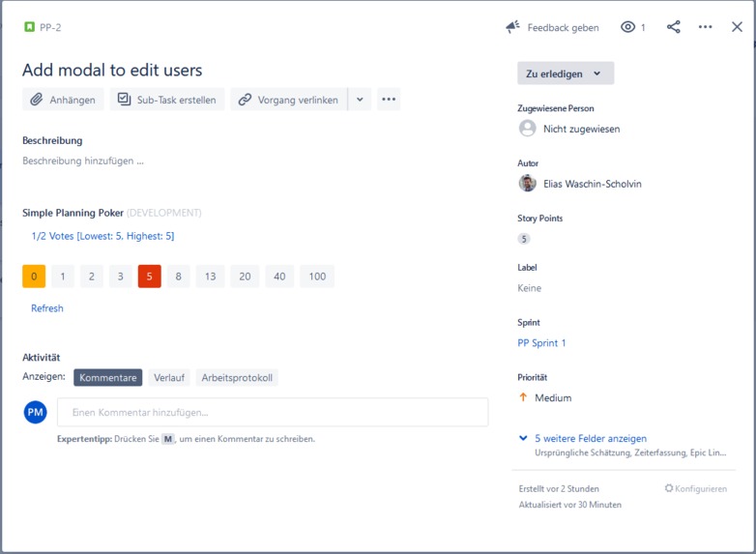This screenshot has width=756, height=554.
Task: Click the green story issue type icon
Action: click(x=29, y=27)
